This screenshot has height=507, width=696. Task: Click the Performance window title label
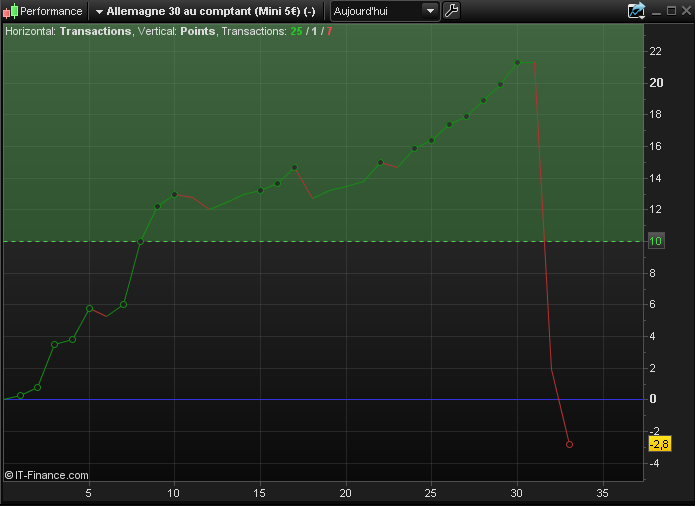(x=51, y=11)
